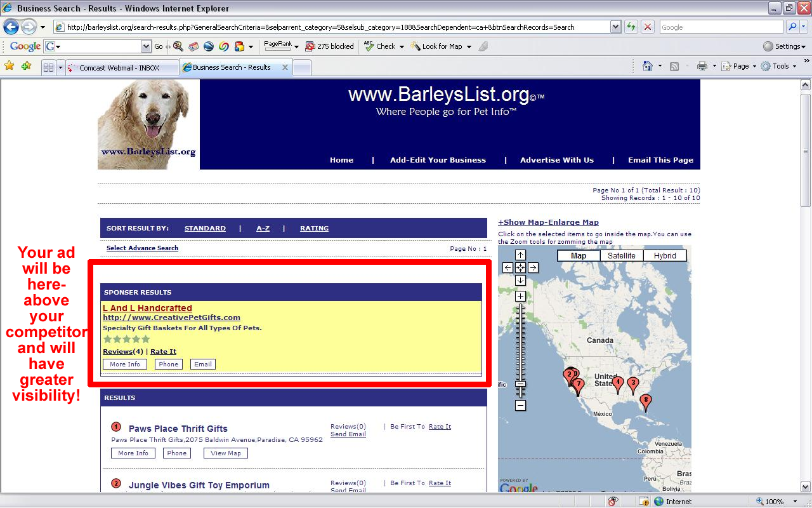Switch to Comcast Webmail - INBOX tab

[x=119, y=68]
